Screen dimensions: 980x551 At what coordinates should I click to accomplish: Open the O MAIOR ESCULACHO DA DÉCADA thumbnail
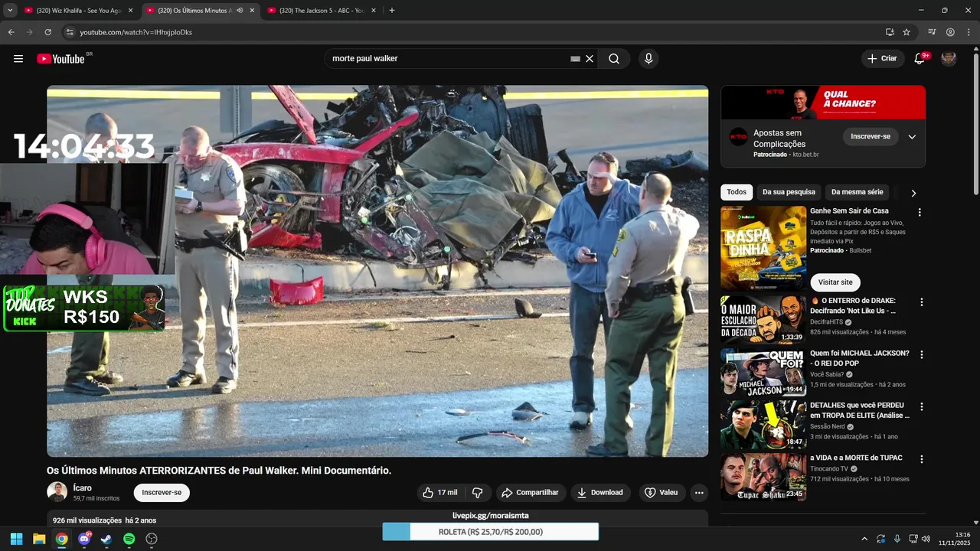[763, 320]
